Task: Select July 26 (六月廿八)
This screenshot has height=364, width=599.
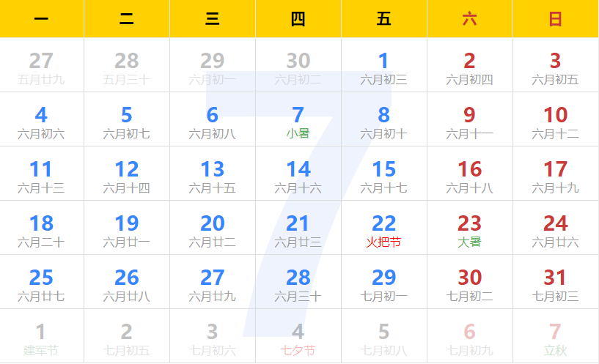Action: point(127,281)
